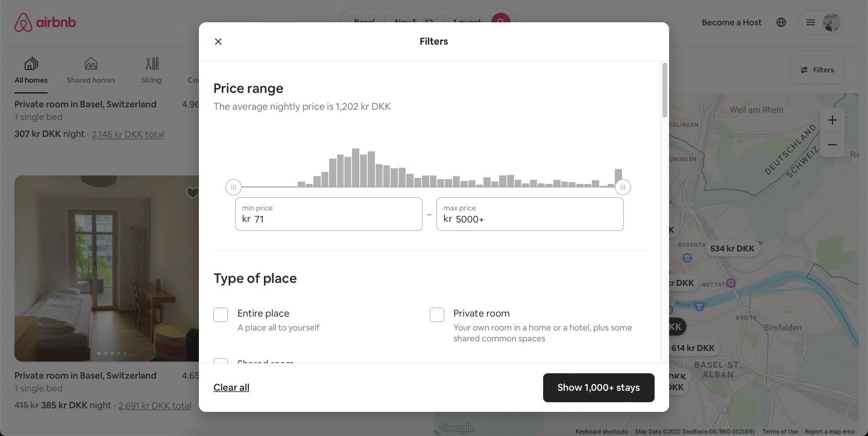This screenshot has width=868, height=436.
Task: Click the Airbnb logo
Action: [x=44, y=22]
